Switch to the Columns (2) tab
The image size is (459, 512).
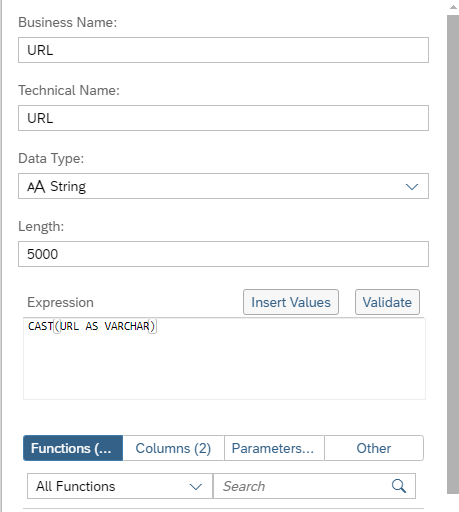pos(173,448)
